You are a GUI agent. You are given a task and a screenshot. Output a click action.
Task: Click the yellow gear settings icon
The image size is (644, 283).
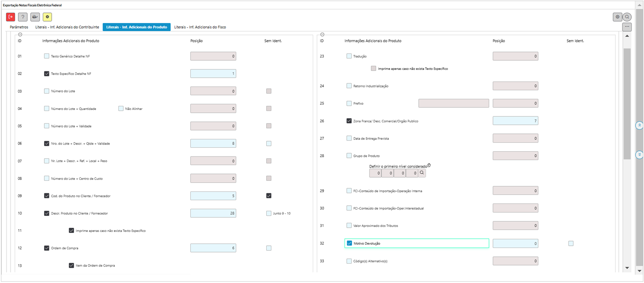pos(47,17)
